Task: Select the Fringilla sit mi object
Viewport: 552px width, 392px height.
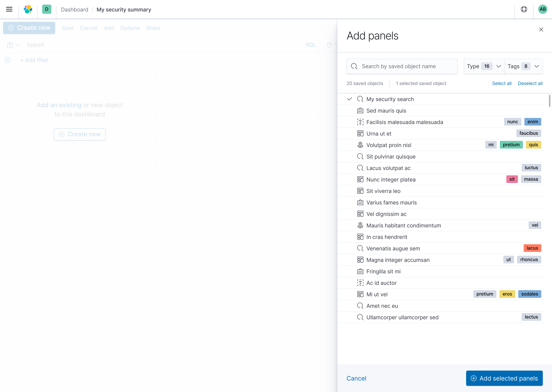Action: click(383, 272)
